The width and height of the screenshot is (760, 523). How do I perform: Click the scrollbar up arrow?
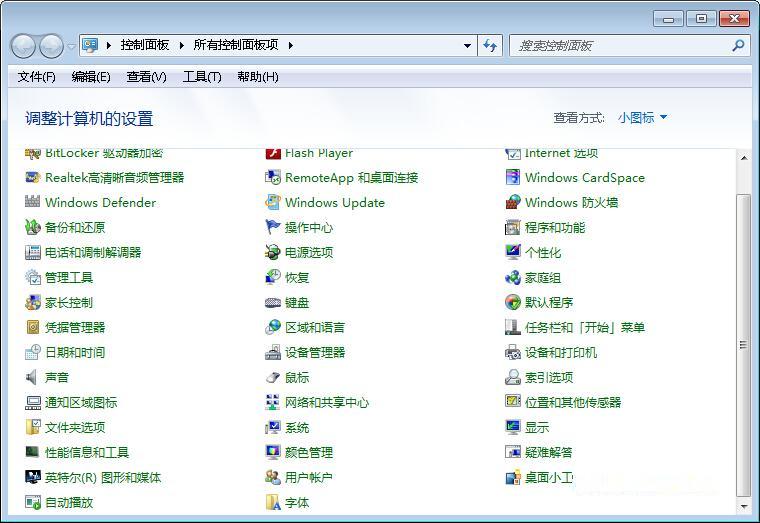(x=744, y=158)
